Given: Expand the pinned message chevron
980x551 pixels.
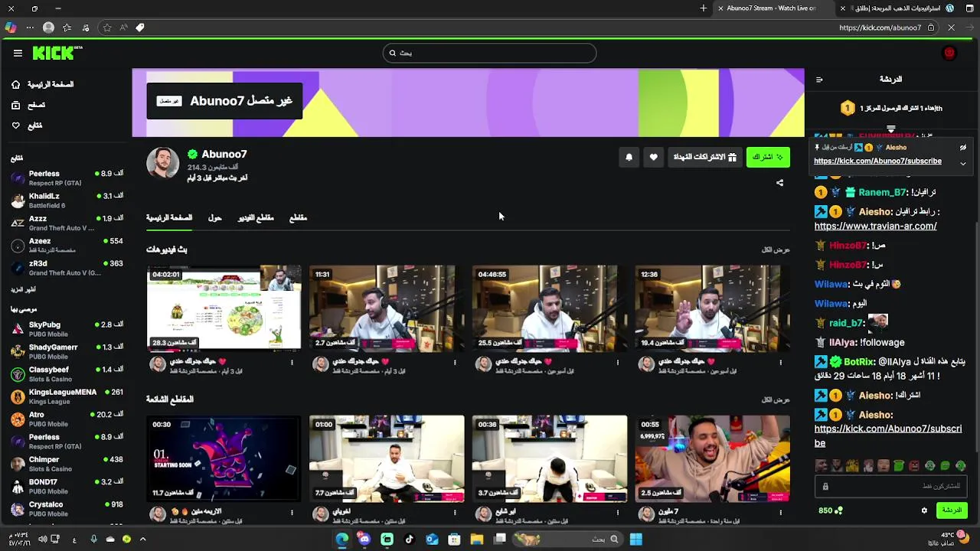Looking at the screenshot, I should [963, 163].
